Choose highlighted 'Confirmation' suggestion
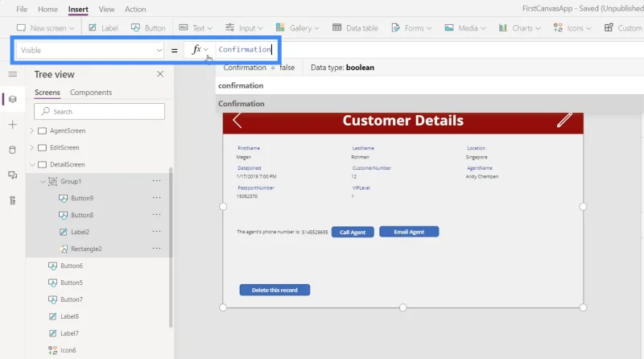 point(241,104)
